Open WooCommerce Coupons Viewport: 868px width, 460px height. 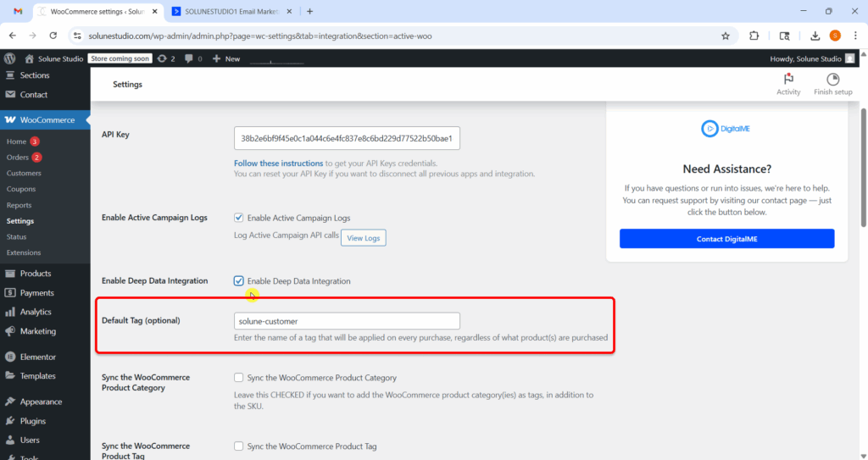[x=21, y=189]
